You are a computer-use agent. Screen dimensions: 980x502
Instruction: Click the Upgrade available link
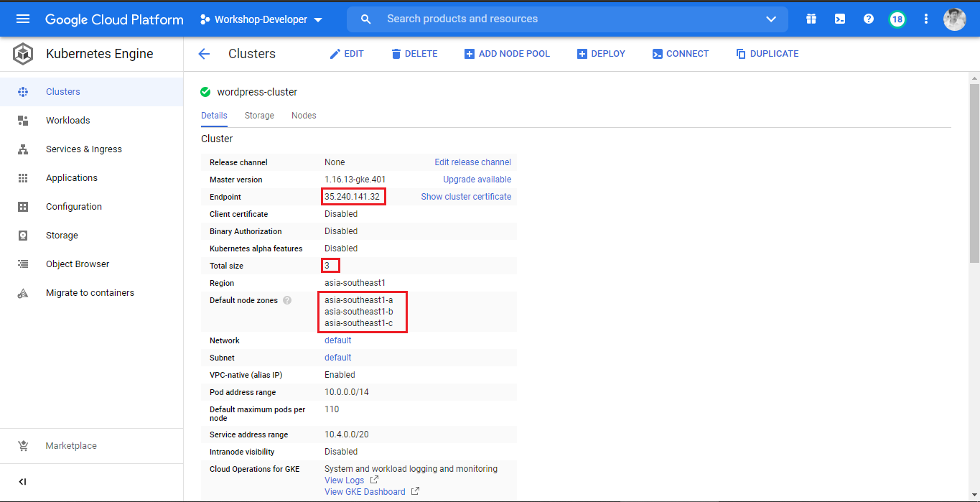477,180
